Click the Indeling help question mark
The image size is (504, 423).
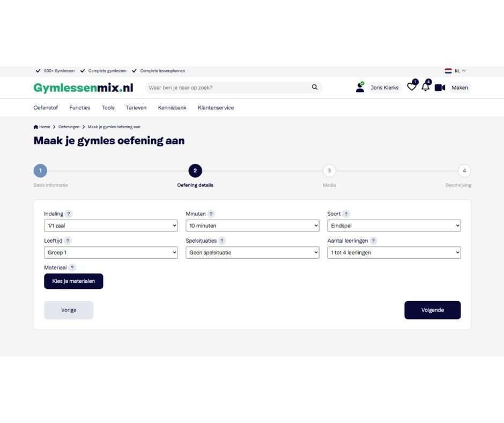click(x=69, y=214)
